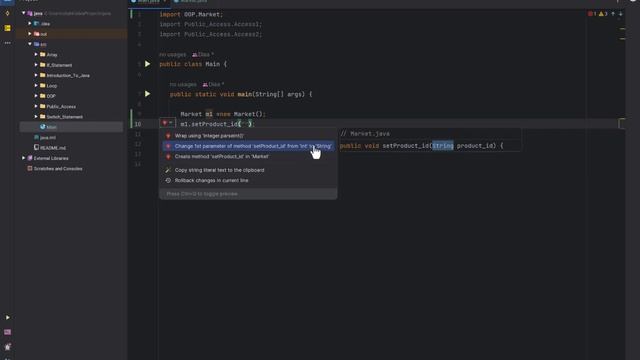This screenshot has width=640, height=360.
Task: Choose Create method 'setProduct_id' in 'Market'
Action: click(248, 156)
